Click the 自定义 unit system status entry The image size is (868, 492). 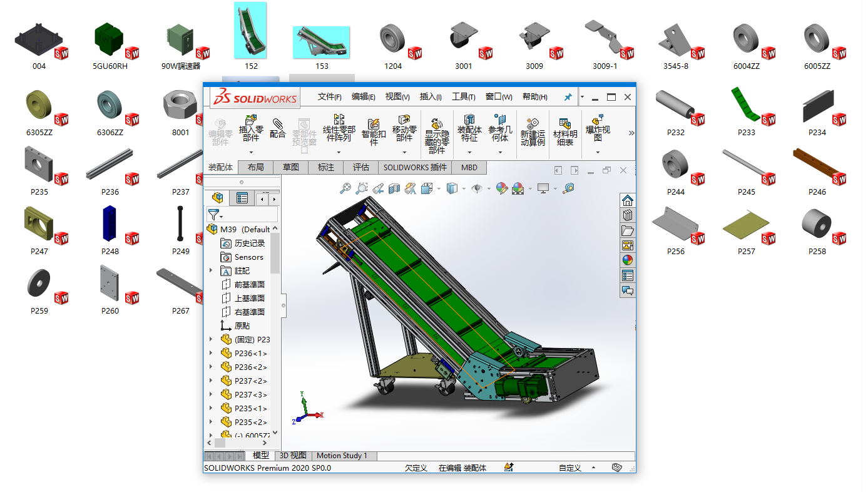pos(570,468)
